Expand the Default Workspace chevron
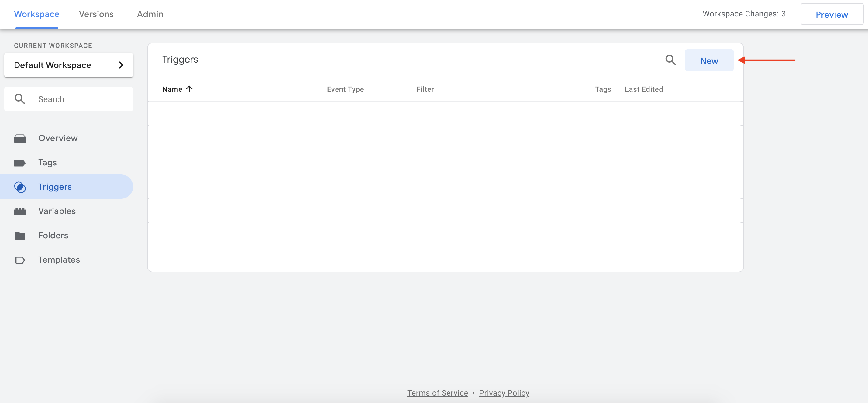Viewport: 868px width, 403px height. tap(121, 65)
